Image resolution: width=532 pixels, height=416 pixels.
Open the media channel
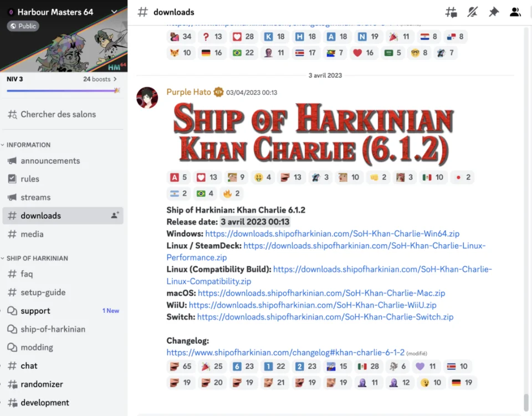(x=63, y=234)
